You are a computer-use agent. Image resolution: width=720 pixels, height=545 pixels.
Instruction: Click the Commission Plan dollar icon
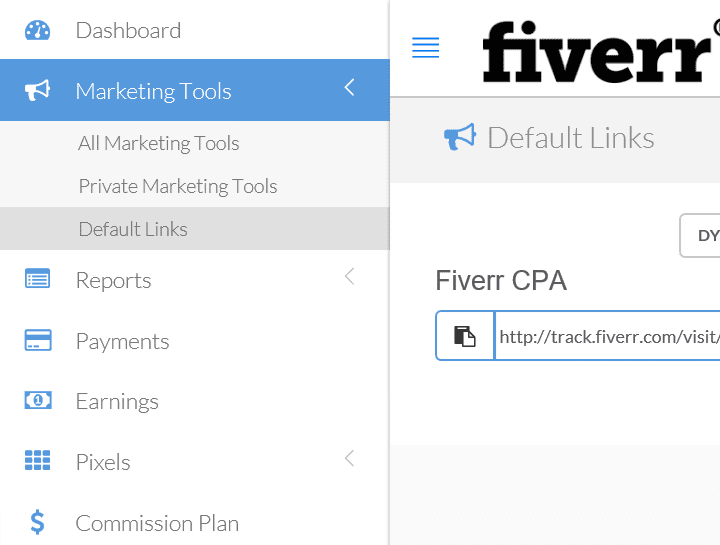[37, 522]
